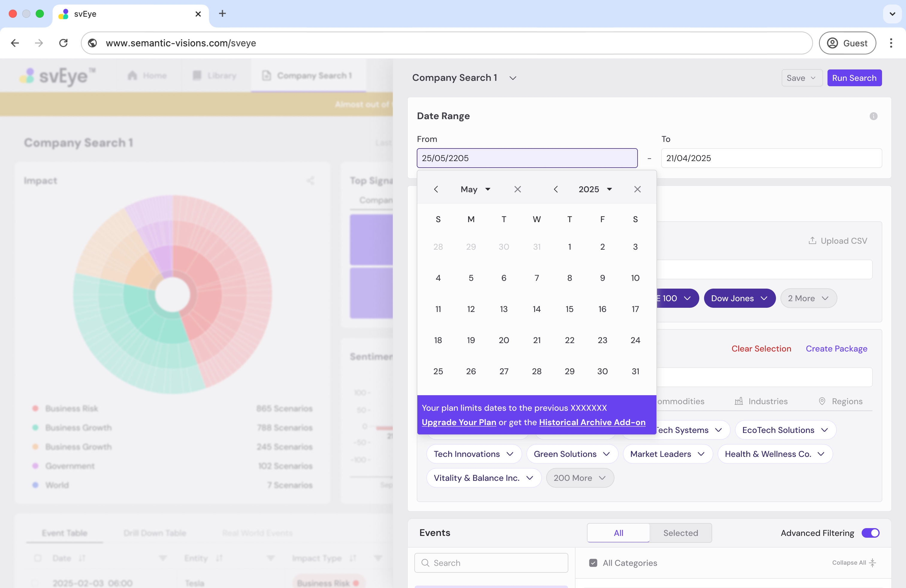Click Regions location pin icon

coord(822,401)
